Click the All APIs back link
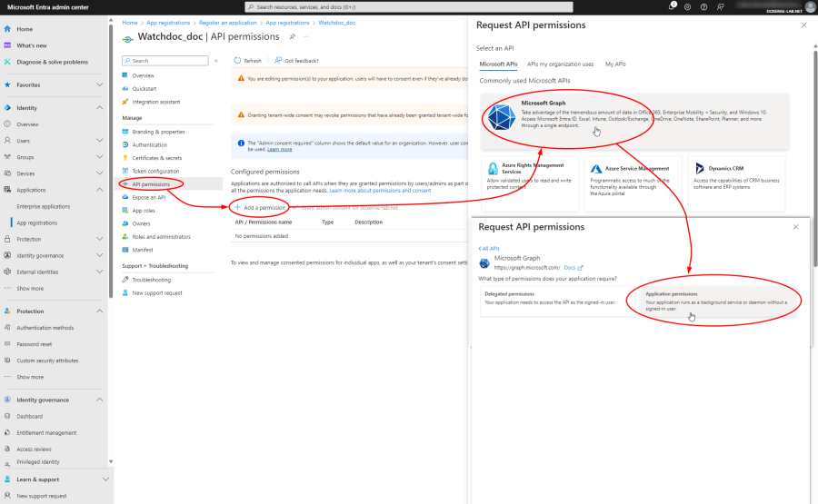The height and width of the screenshot is (504, 818). (489, 247)
